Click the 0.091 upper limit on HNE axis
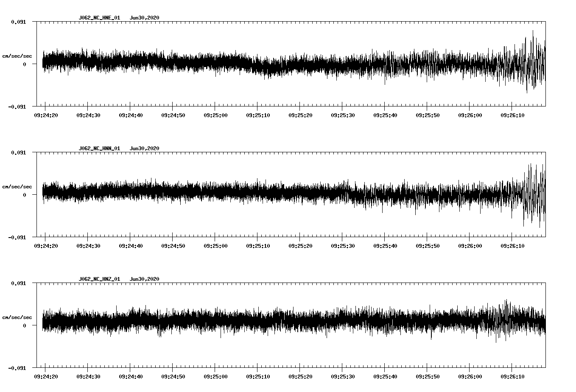Screen dimensions: 576x392 click(x=18, y=22)
